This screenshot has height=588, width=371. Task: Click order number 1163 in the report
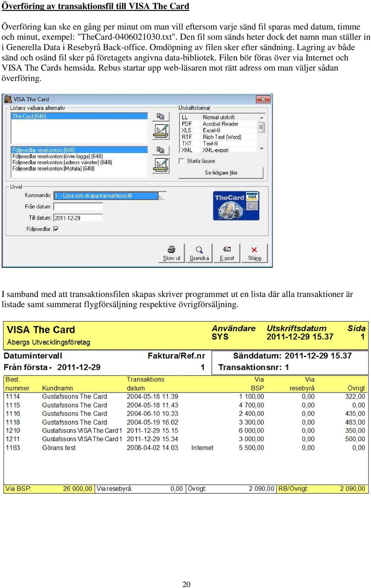tap(13, 447)
